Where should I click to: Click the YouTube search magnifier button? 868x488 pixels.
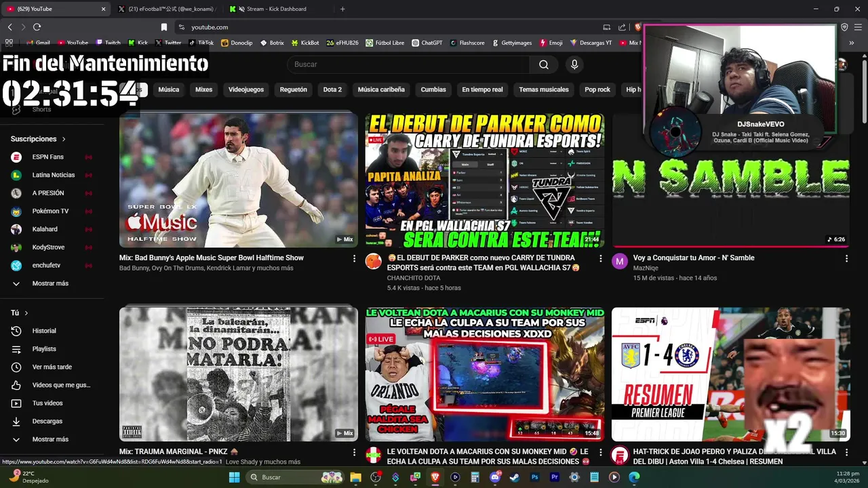pyautogui.click(x=544, y=64)
